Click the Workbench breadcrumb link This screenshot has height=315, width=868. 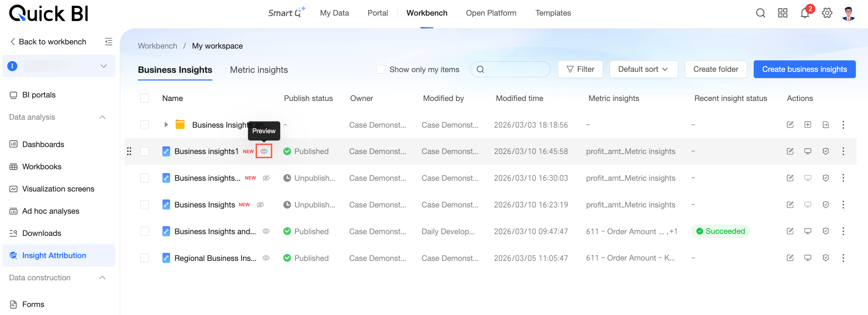point(158,46)
